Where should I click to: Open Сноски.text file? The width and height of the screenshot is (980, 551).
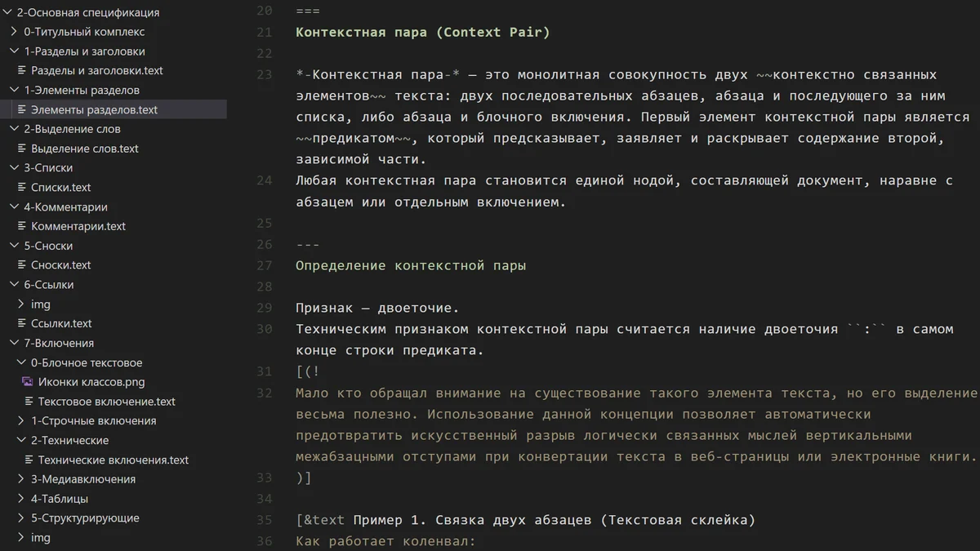point(61,265)
